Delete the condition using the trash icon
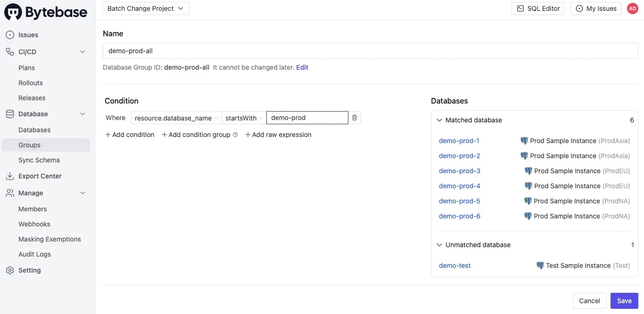The image size is (644, 314). [x=354, y=118]
